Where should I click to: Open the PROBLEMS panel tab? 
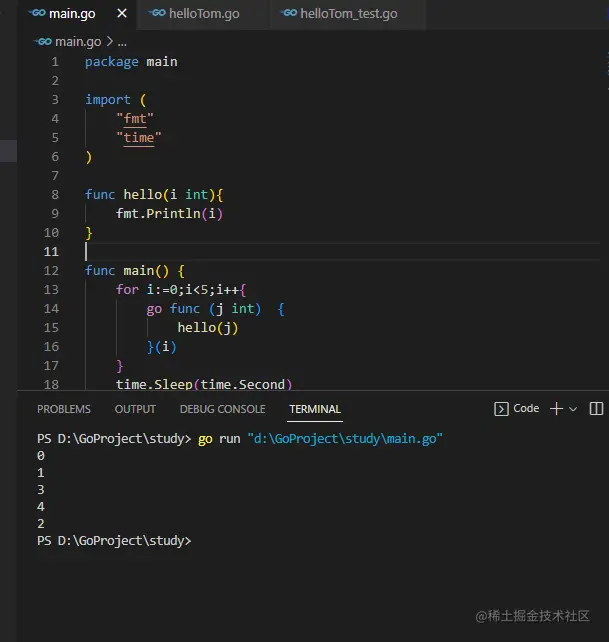coord(64,409)
